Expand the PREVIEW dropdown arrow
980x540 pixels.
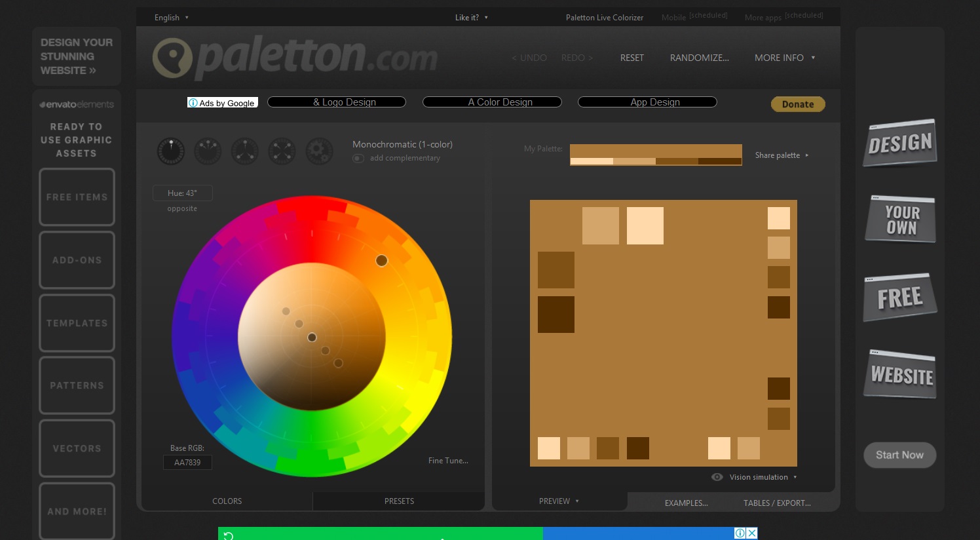(577, 501)
